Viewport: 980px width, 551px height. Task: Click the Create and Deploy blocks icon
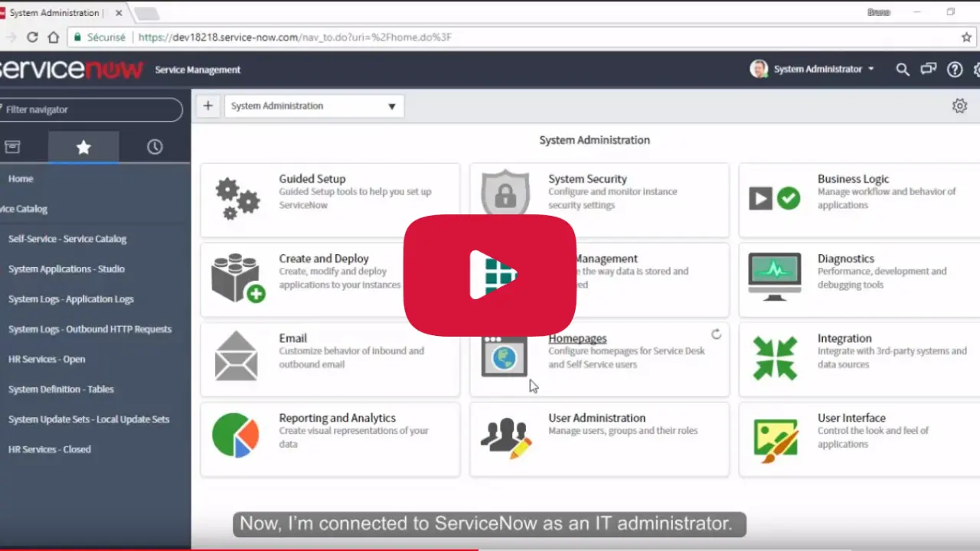tap(238, 278)
